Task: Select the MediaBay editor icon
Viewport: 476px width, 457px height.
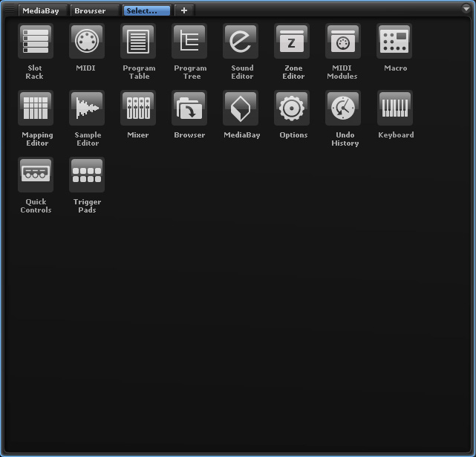Action: 241,108
